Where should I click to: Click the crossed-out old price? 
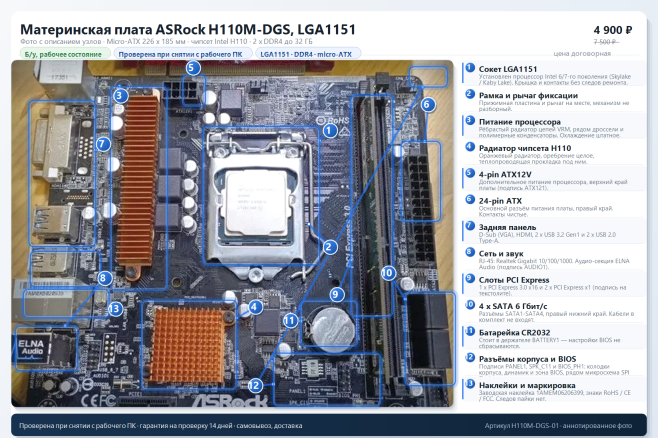(606, 42)
